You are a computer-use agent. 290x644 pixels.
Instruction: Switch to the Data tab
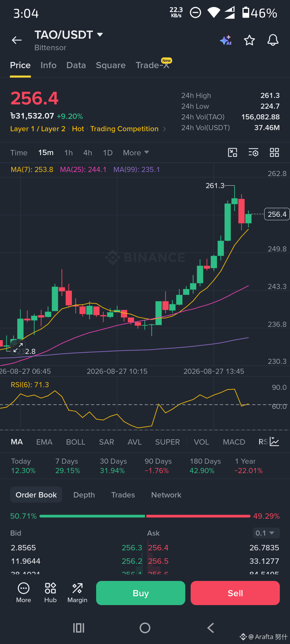(x=76, y=65)
